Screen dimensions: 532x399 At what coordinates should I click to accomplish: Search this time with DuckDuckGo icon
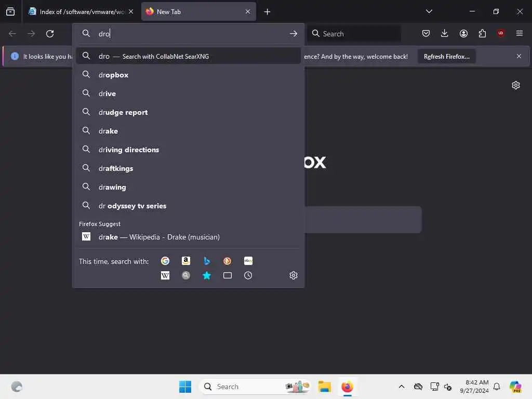(228, 261)
